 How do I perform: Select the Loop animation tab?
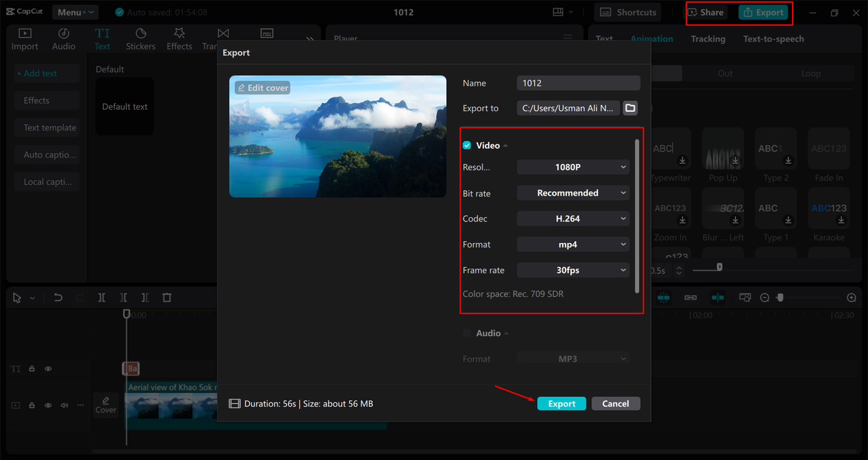pos(810,74)
